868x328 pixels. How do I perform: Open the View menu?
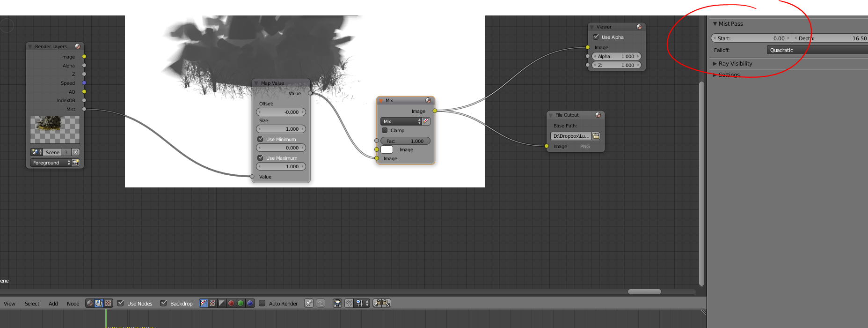pyautogui.click(x=9, y=304)
